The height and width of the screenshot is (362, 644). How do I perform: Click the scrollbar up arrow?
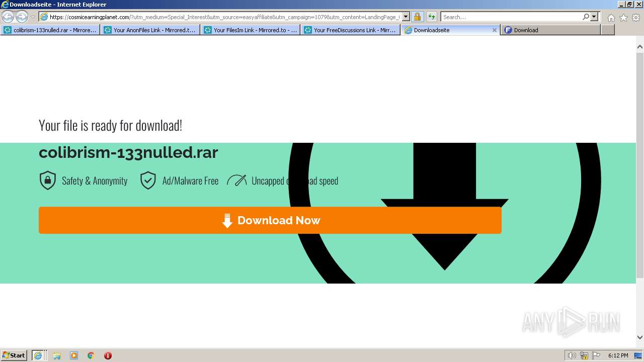[640, 47]
